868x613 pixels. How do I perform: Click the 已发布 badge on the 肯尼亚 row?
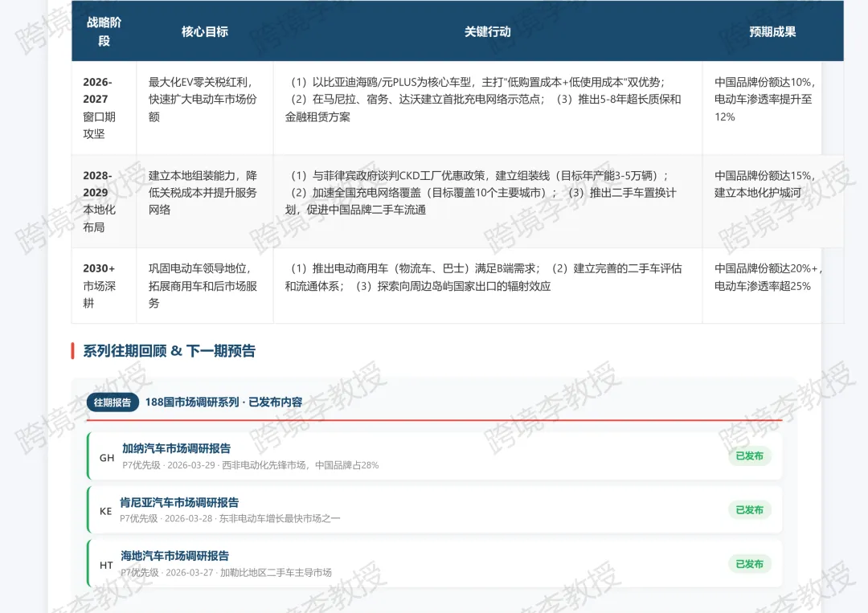[749, 509]
